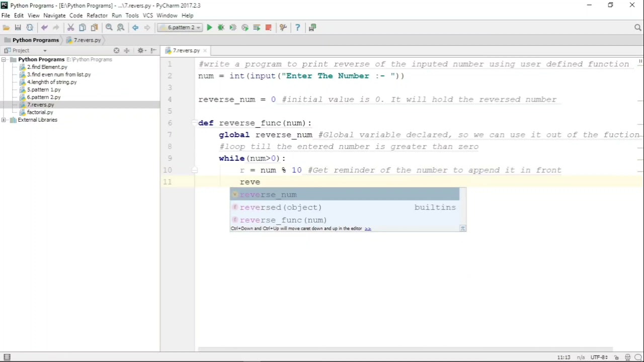Click the Open folder toolbar icon
Viewport: 644px width, 362px height.
[x=6, y=28]
